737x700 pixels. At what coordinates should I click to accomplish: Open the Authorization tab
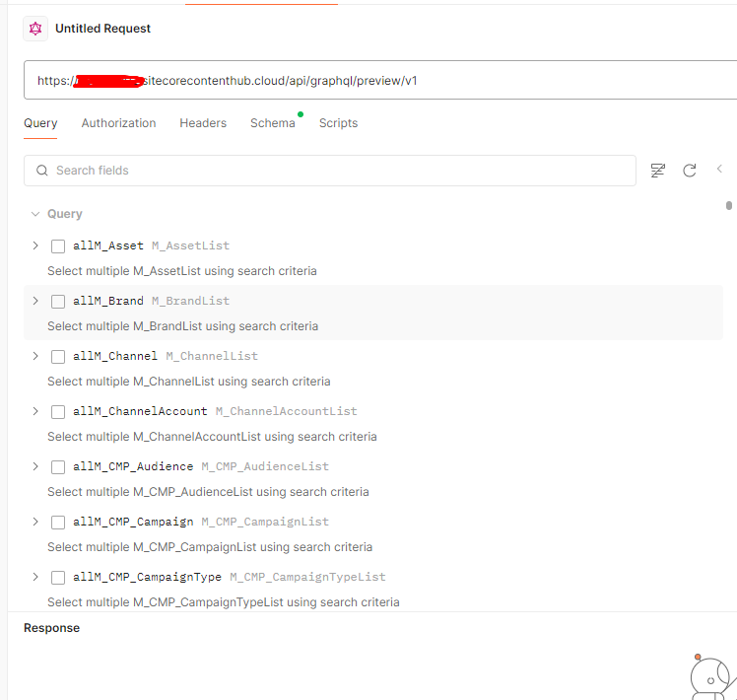(x=118, y=123)
